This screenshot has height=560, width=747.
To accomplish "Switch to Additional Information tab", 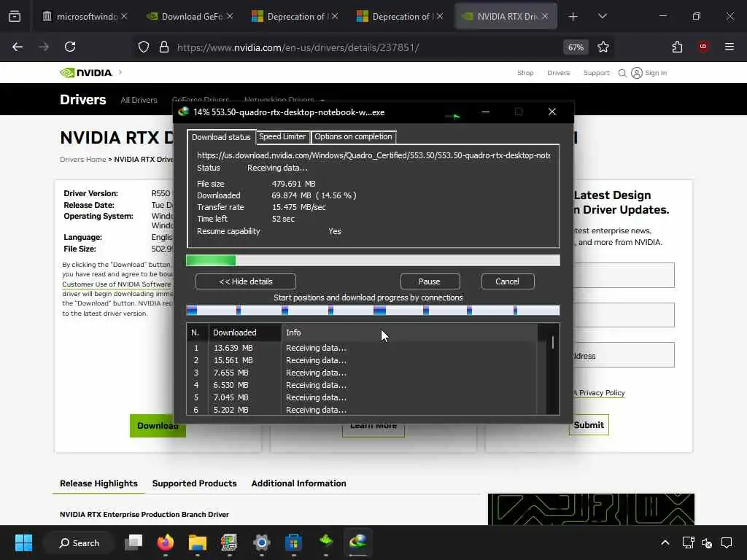I will coord(298,483).
